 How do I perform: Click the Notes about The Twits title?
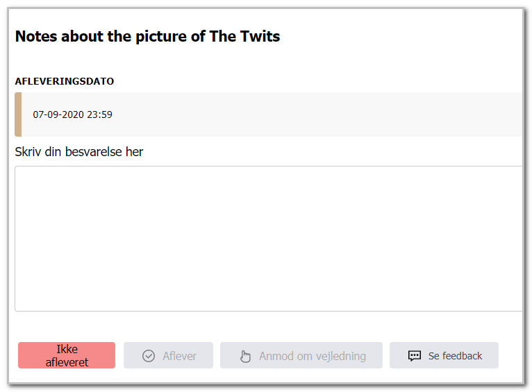point(148,37)
